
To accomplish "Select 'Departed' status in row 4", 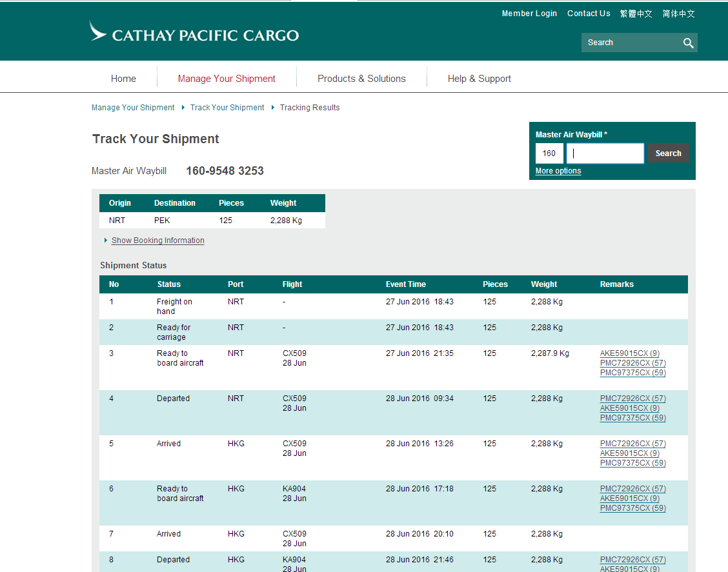I will pyautogui.click(x=173, y=398).
